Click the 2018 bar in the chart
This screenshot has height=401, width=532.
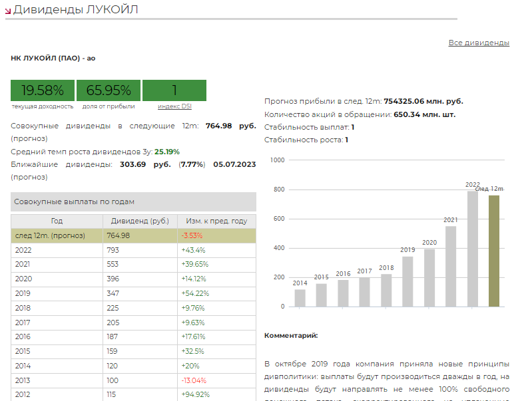386,291
